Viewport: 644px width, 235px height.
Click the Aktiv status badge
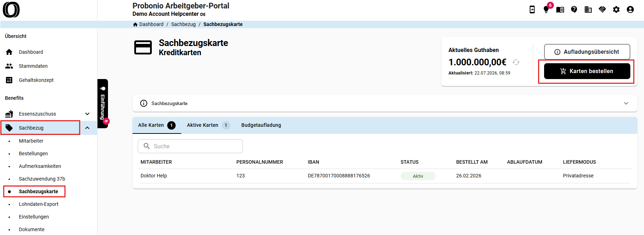(418, 176)
